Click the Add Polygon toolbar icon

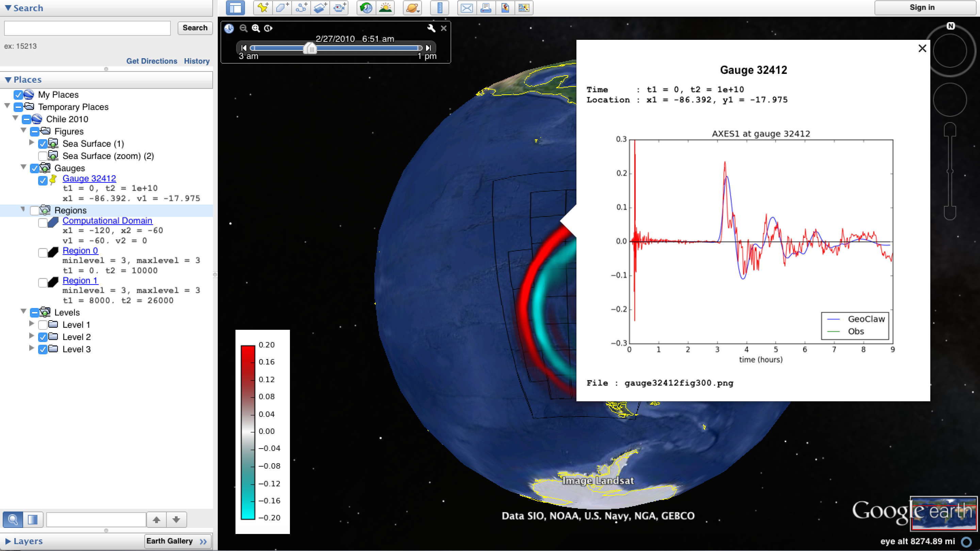(x=282, y=7)
